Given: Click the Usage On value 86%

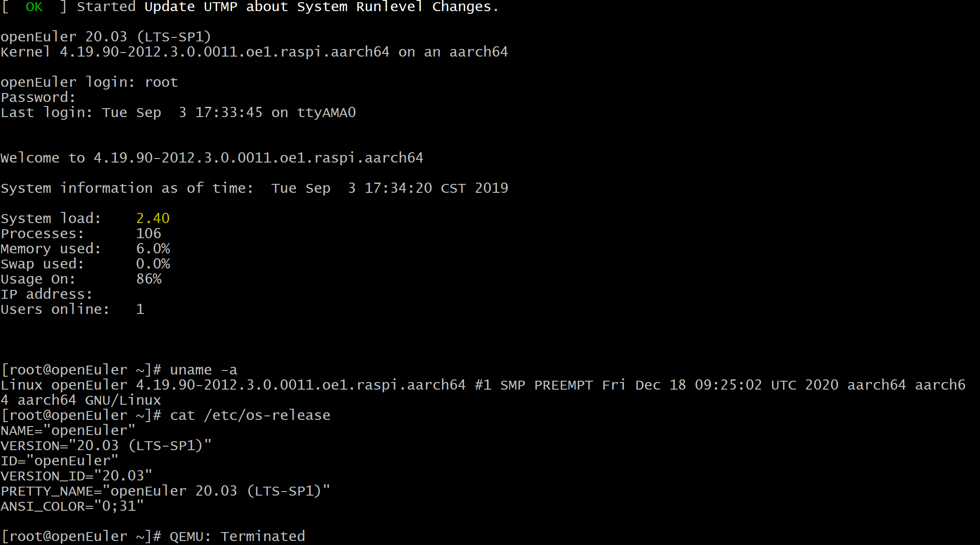Looking at the screenshot, I should coord(149,279).
